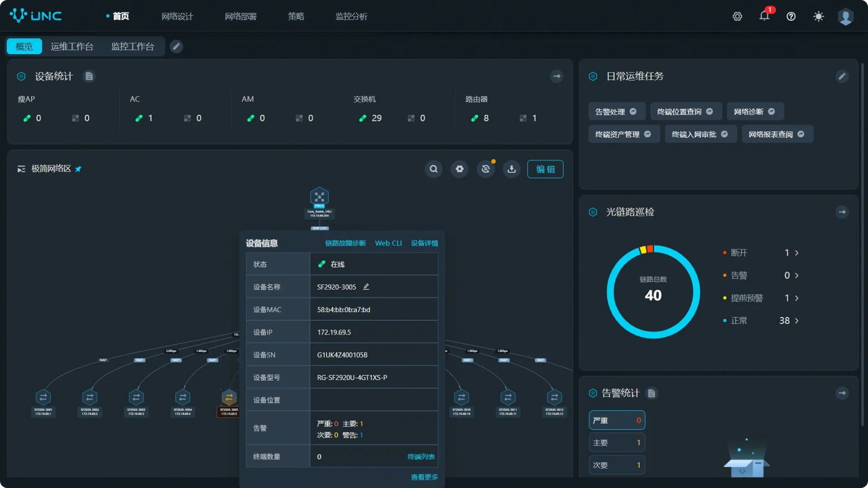Expand the 正常 links chevron
This screenshot has height=488, width=868.
797,321
